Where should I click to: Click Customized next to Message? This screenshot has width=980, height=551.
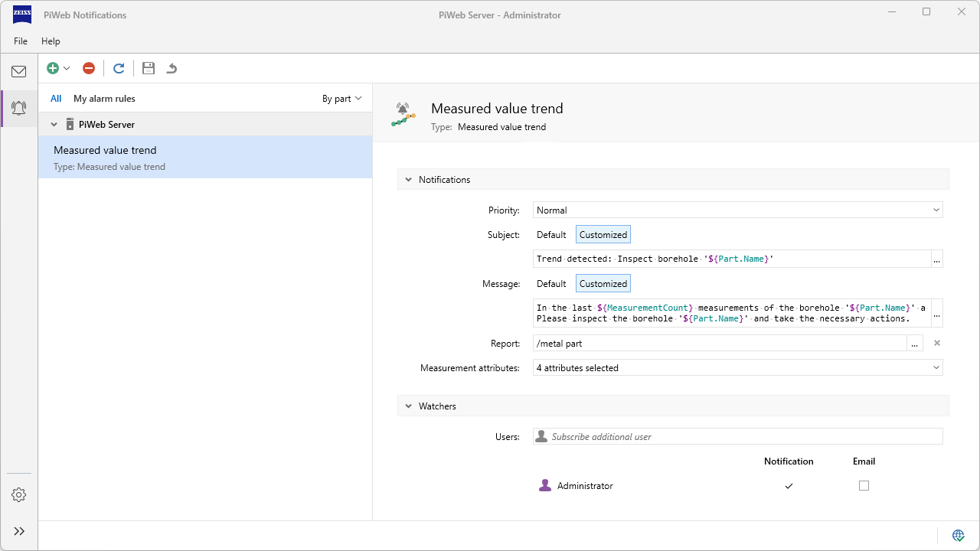(x=603, y=283)
